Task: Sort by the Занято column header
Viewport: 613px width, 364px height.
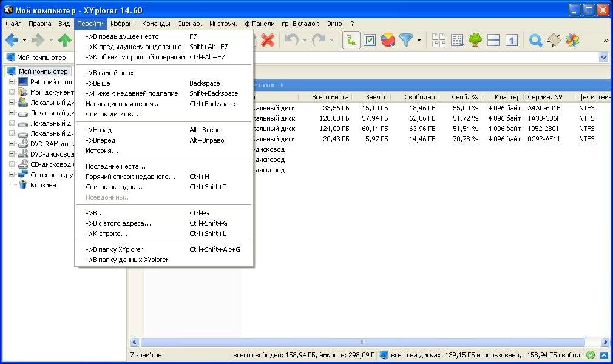Action: point(371,97)
